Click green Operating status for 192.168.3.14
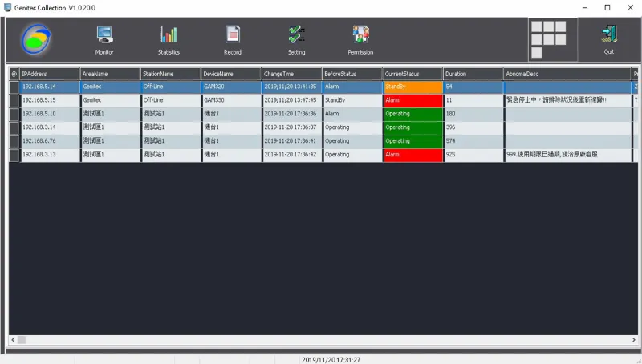642x364 pixels. [x=412, y=127]
